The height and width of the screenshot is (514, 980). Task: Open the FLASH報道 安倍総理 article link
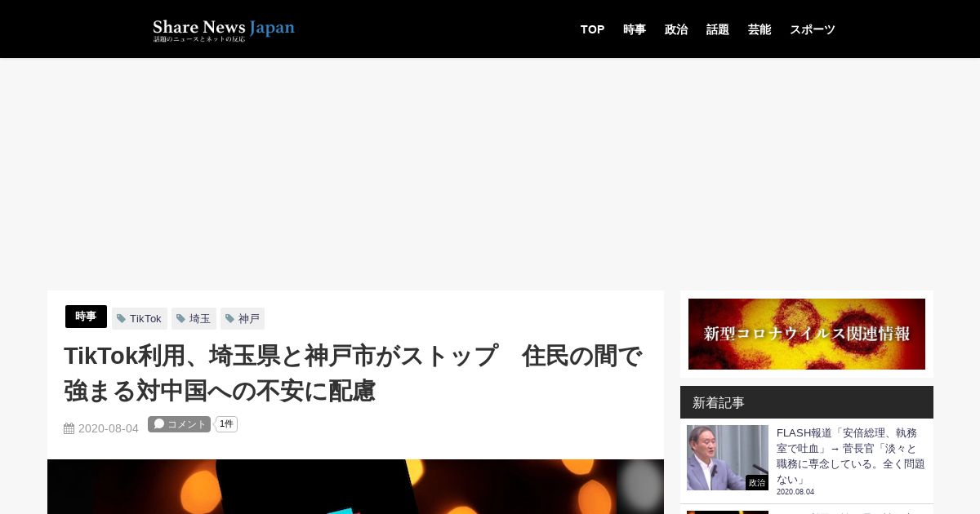851,456
